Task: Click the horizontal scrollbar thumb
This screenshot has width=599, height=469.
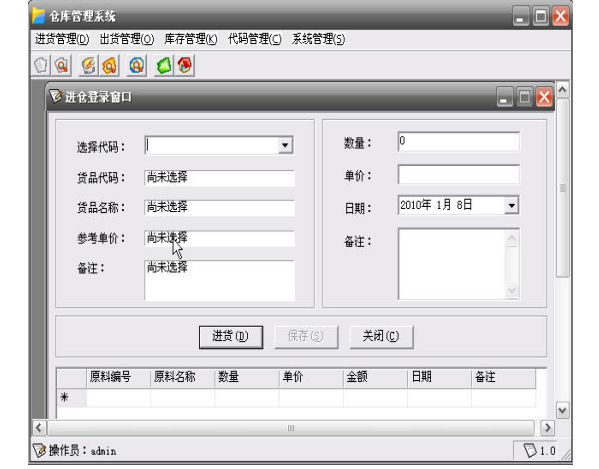Action: pyautogui.click(x=291, y=428)
